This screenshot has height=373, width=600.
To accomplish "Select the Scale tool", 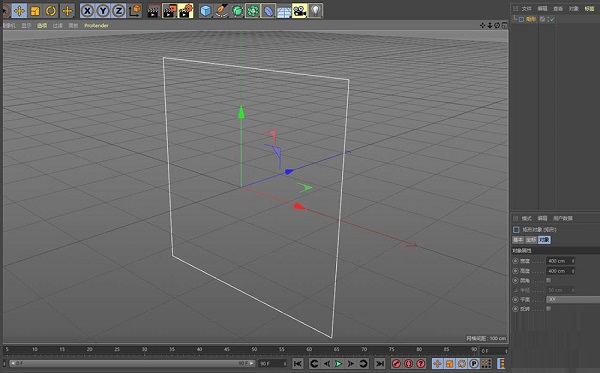I will tap(35, 11).
